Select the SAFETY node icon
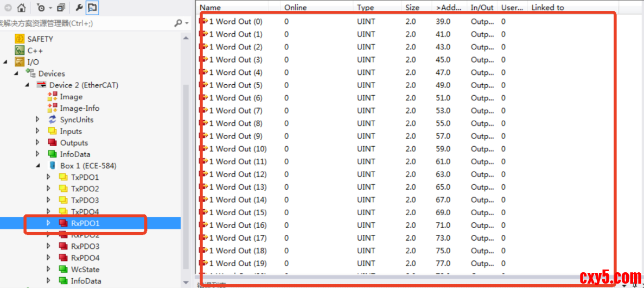The image size is (644, 288). pos(20,39)
